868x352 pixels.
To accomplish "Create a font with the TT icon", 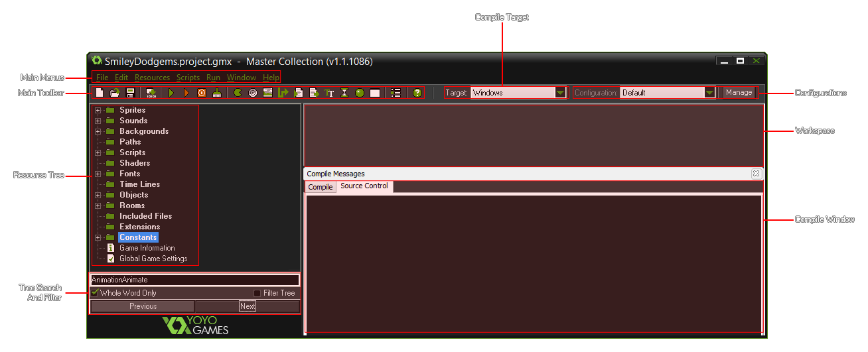I will click(329, 93).
